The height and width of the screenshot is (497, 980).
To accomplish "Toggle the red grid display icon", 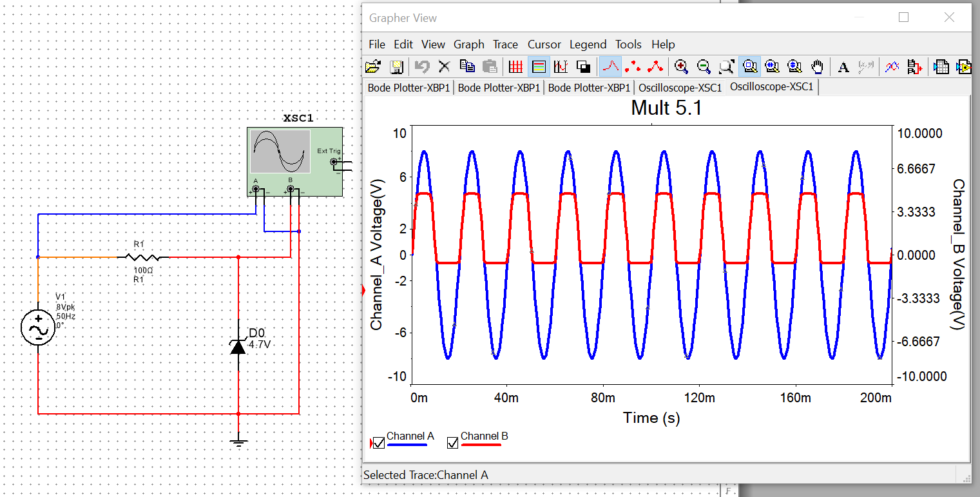I will (515, 66).
